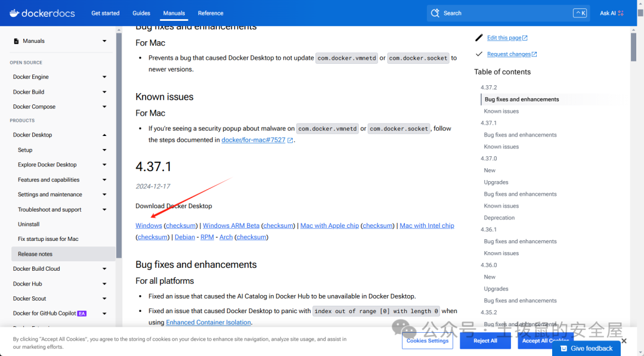Click the Ask AI button
This screenshot has height=356, width=644.
(612, 13)
